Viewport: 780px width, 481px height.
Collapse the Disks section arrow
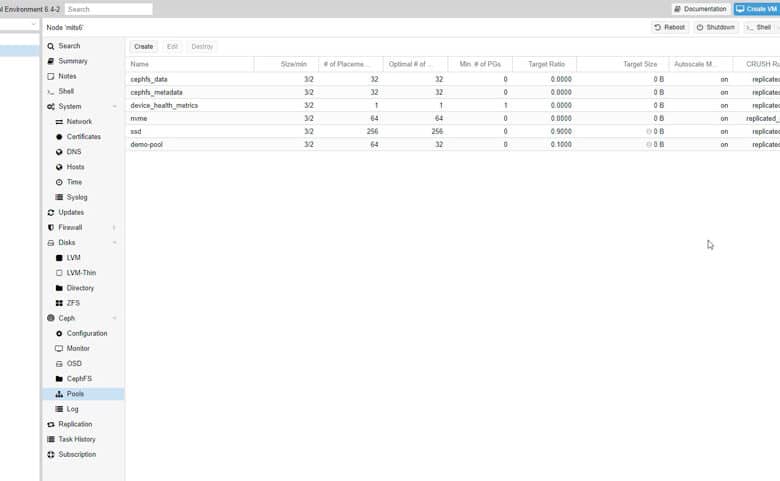[x=114, y=243]
